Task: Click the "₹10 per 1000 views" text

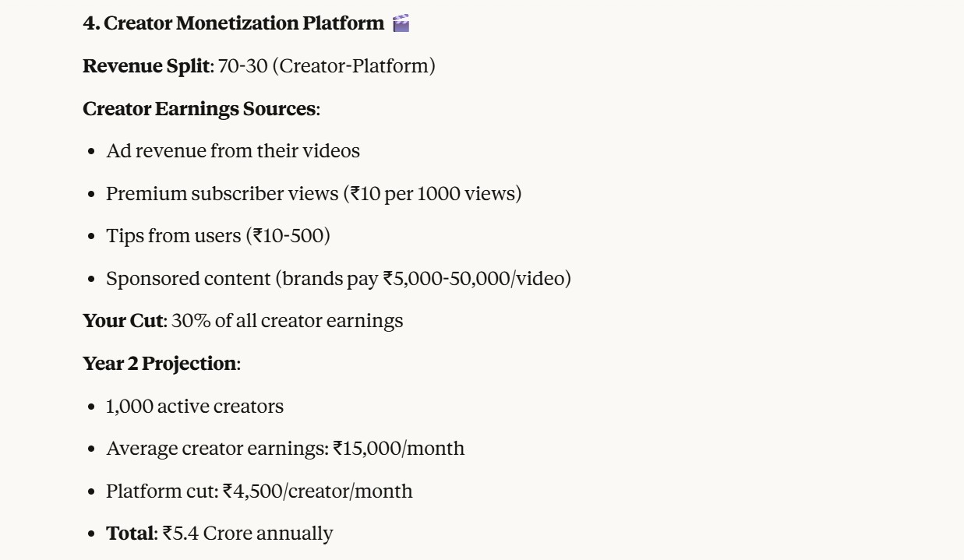Action: (432, 194)
